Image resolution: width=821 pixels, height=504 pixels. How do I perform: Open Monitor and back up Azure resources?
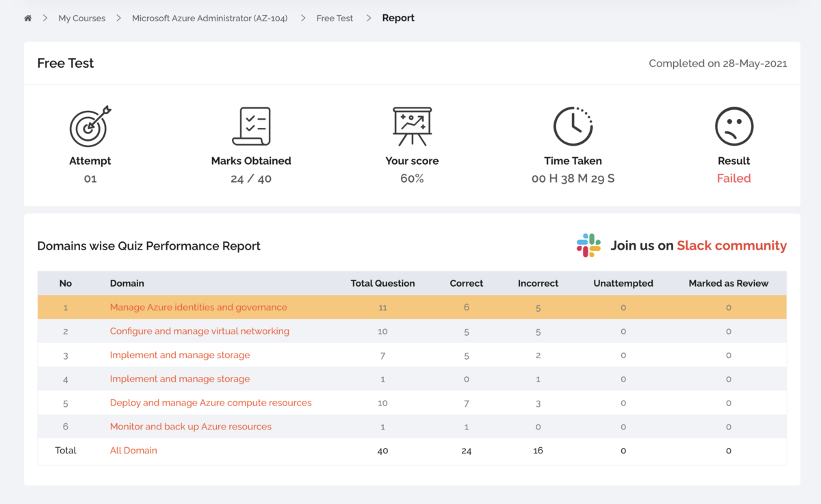[191, 427]
